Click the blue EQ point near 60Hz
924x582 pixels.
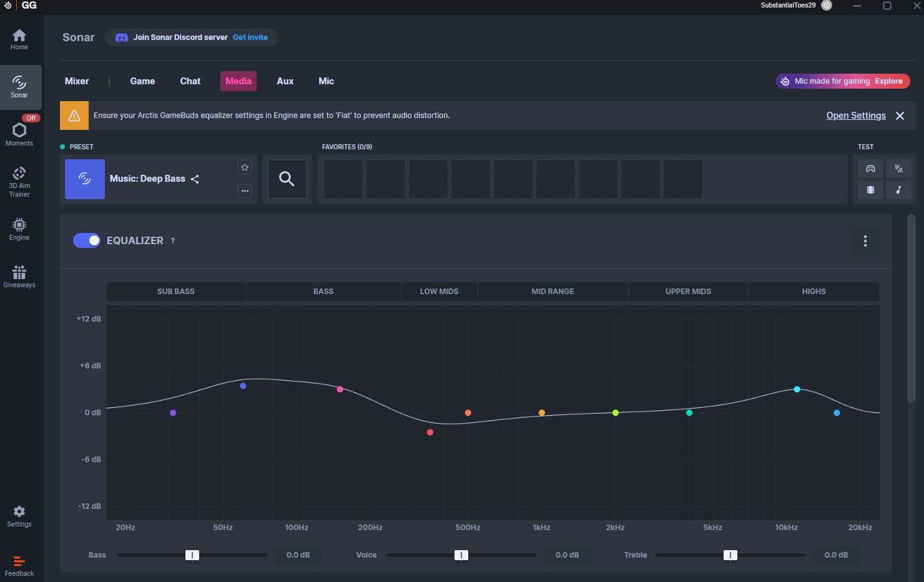[x=243, y=386]
